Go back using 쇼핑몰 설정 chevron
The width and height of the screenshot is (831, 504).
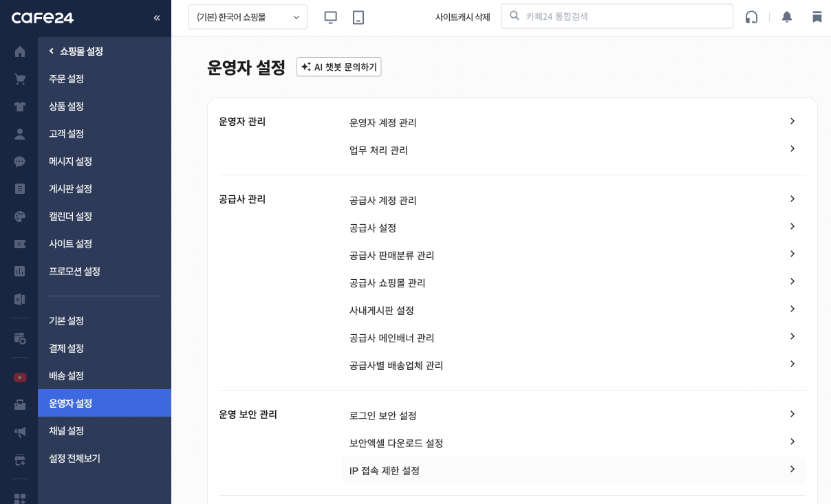[52, 51]
